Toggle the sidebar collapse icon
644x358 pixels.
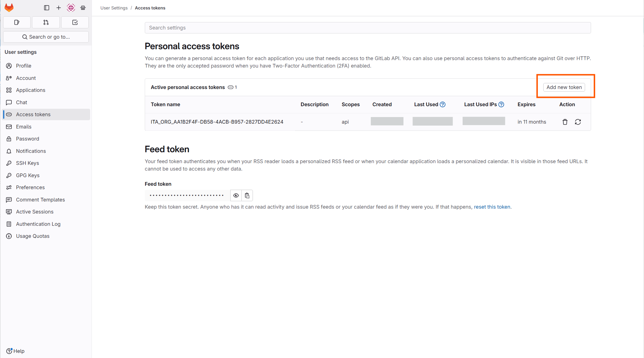pyautogui.click(x=47, y=8)
